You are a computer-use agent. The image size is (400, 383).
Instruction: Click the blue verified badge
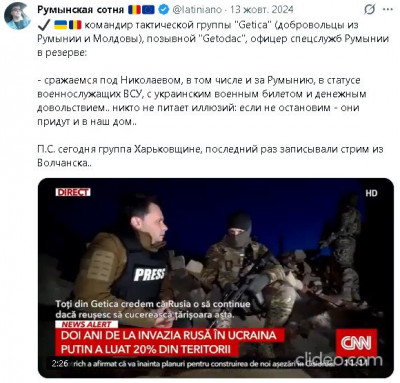tap(163, 9)
